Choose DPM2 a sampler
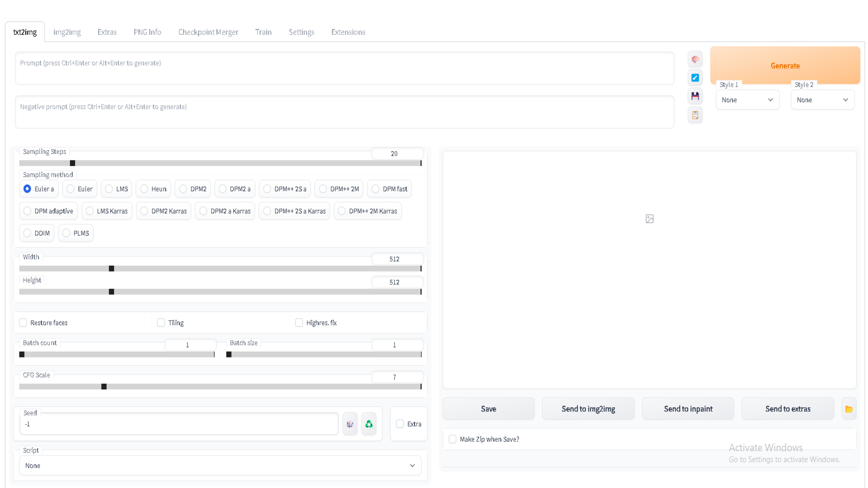This screenshot has height=488, width=868. pos(235,189)
